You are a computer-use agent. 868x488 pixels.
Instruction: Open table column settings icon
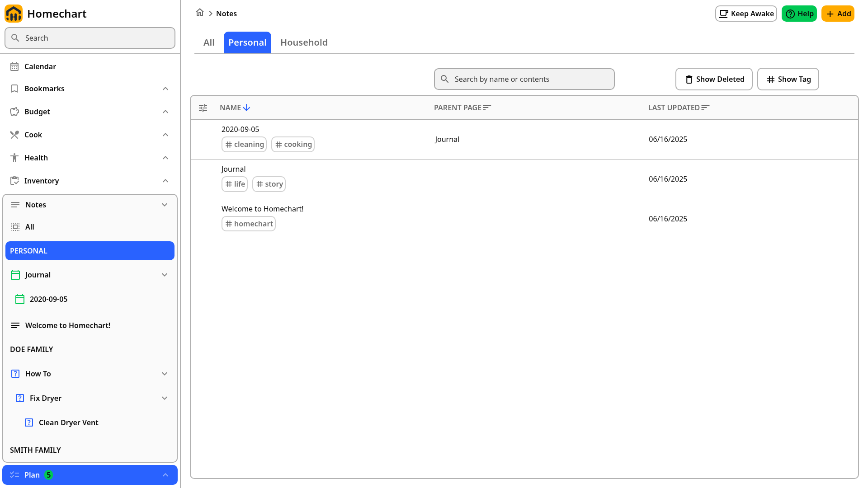203,108
